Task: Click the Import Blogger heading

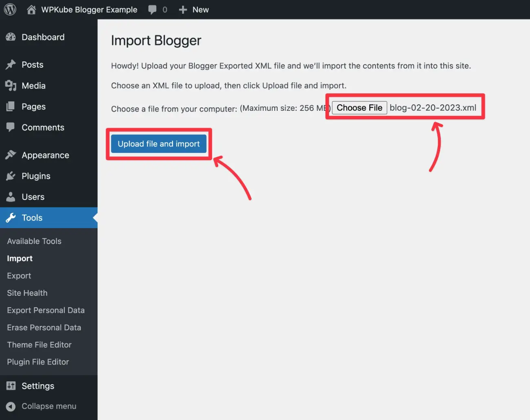Action: [156, 40]
